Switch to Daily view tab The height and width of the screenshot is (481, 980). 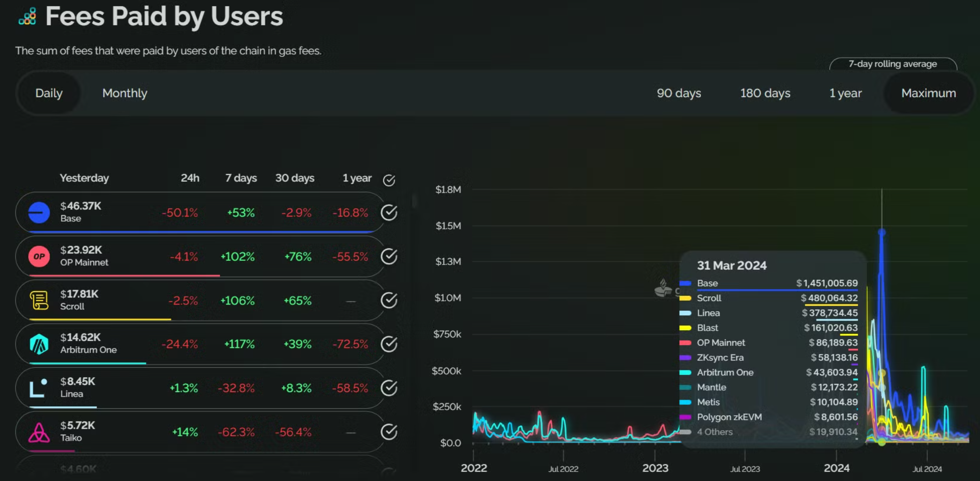pyautogui.click(x=49, y=93)
